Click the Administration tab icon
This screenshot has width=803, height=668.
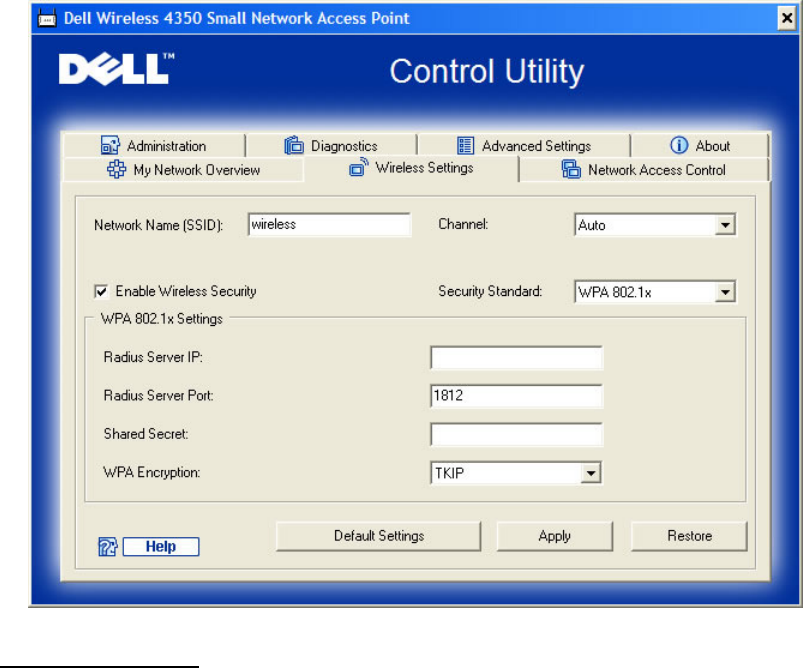110,145
